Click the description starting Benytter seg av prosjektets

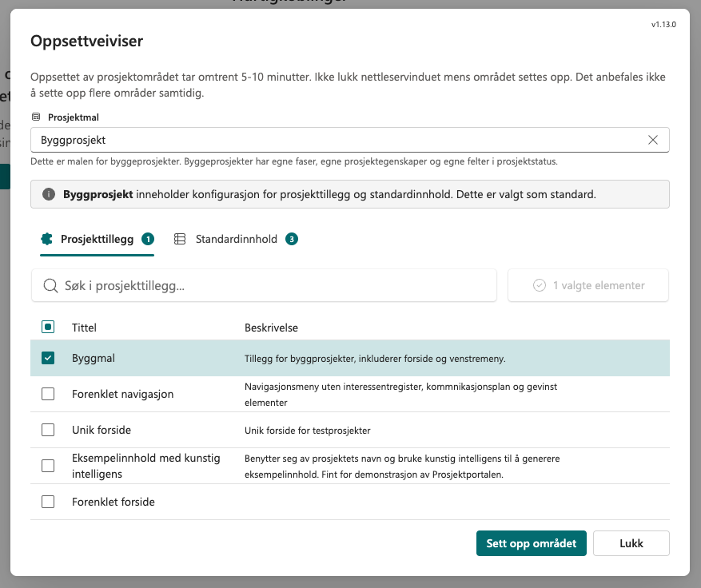coord(402,466)
